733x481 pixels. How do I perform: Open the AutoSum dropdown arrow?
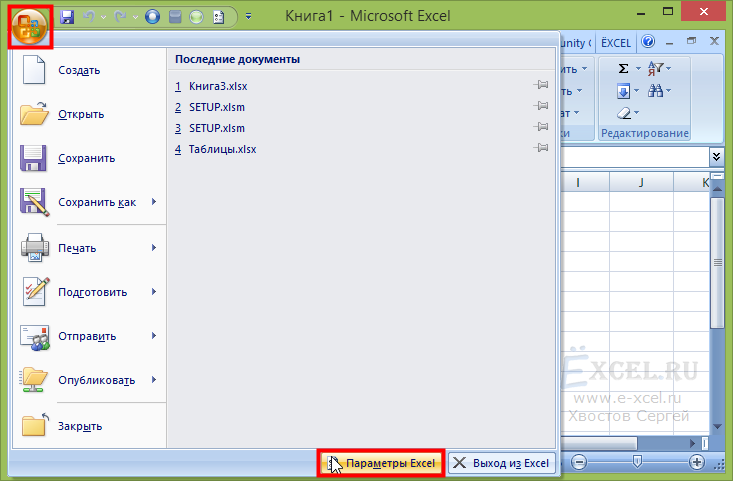coord(638,69)
